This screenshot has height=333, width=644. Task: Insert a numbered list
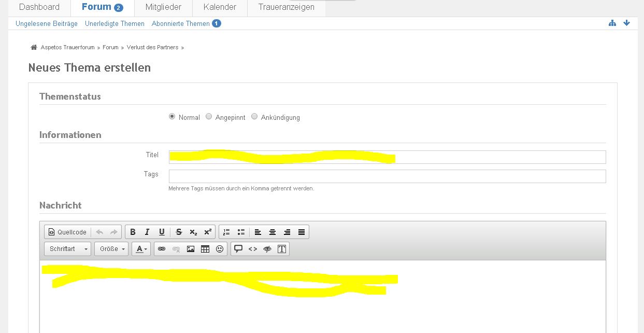(x=226, y=232)
